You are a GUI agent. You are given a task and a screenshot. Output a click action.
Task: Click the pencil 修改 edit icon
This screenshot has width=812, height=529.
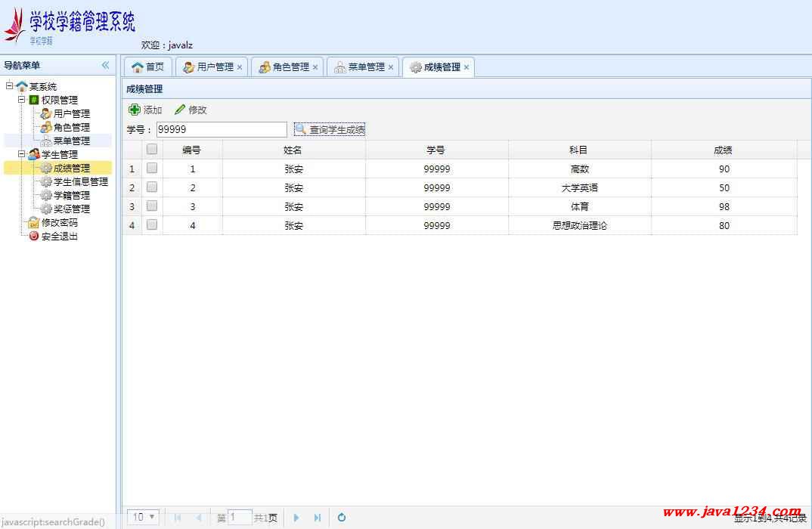point(180,110)
